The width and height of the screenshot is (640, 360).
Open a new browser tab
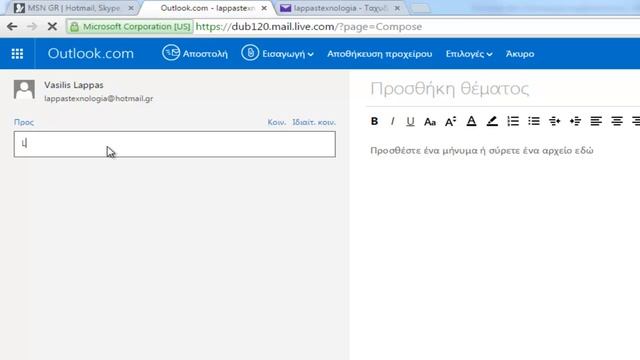point(420,8)
